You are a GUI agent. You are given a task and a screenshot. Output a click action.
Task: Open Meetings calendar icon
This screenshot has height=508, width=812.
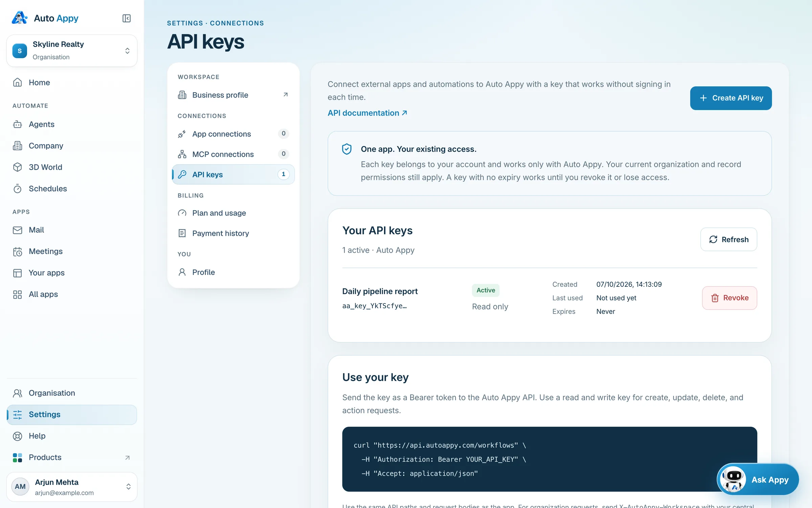point(18,252)
